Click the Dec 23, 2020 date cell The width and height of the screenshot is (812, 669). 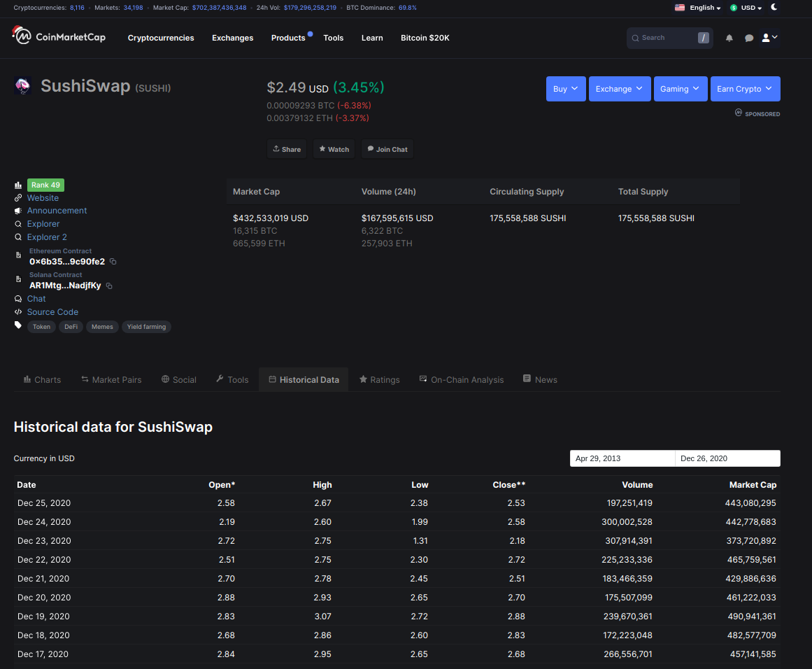(44, 541)
